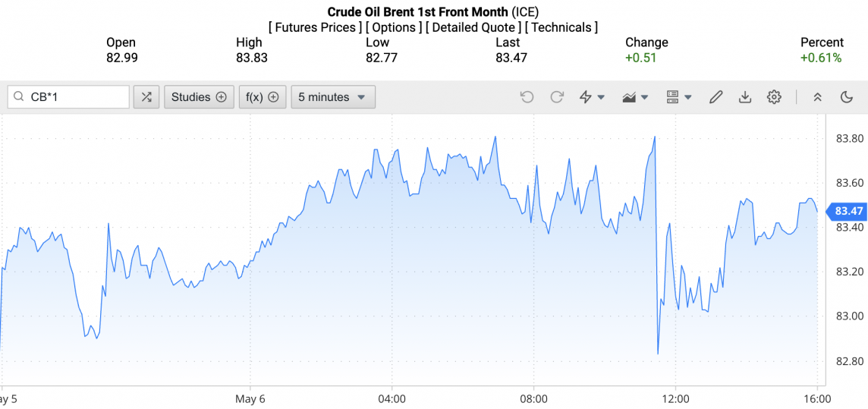Open the Options link
The height and width of the screenshot is (409, 868).
(394, 27)
